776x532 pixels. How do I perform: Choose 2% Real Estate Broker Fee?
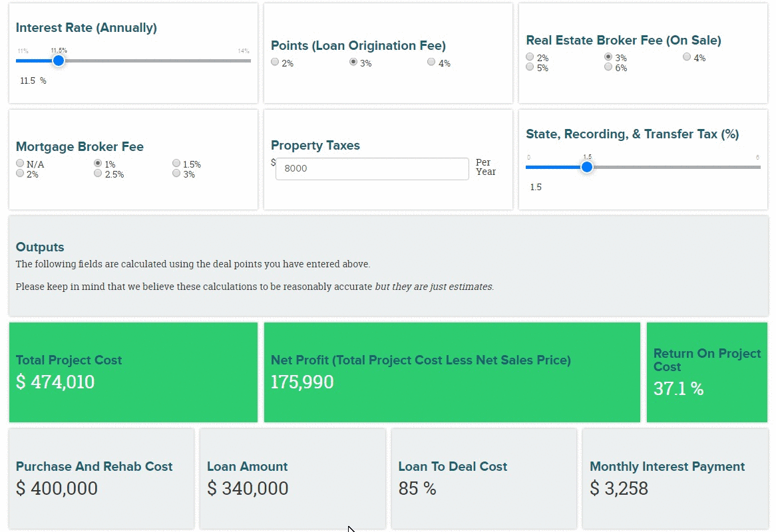(530, 57)
